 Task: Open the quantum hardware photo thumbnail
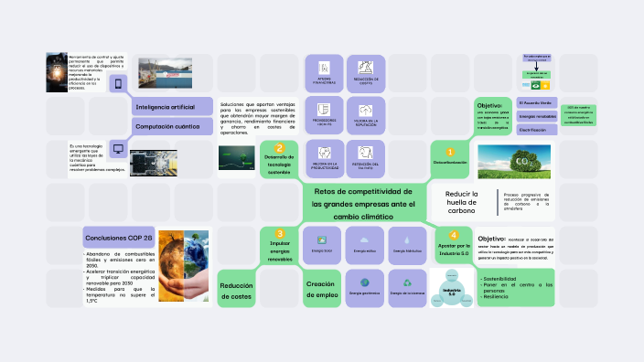(x=154, y=163)
